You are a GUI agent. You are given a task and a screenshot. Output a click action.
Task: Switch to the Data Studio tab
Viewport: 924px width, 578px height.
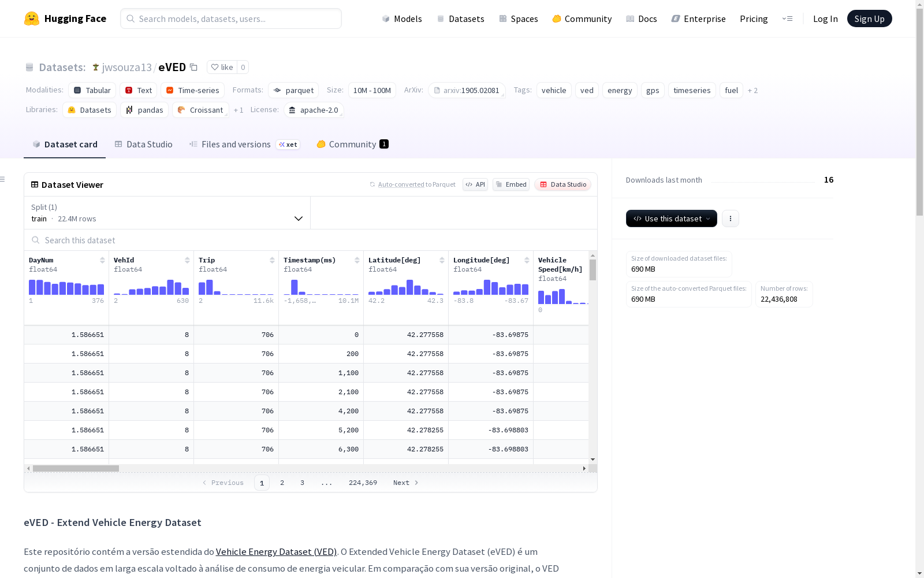tap(144, 144)
